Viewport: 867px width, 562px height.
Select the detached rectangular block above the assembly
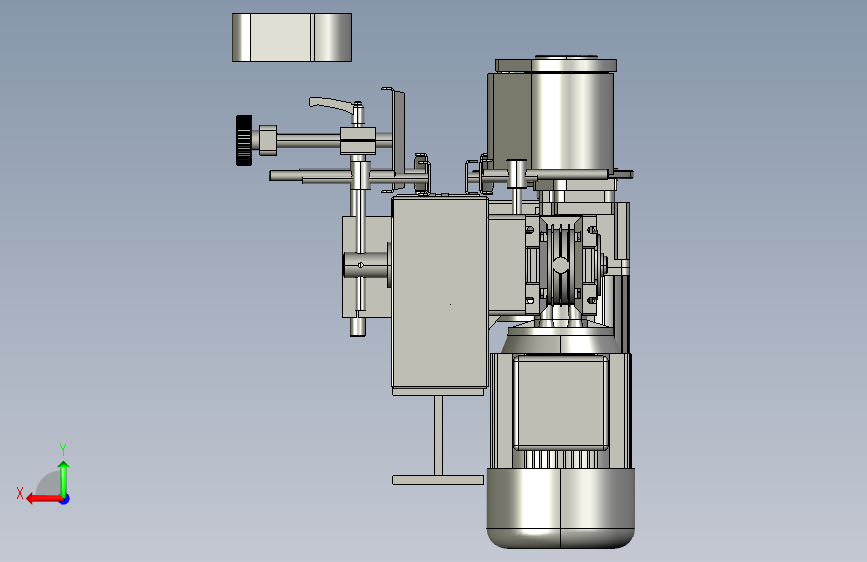(x=292, y=37)
